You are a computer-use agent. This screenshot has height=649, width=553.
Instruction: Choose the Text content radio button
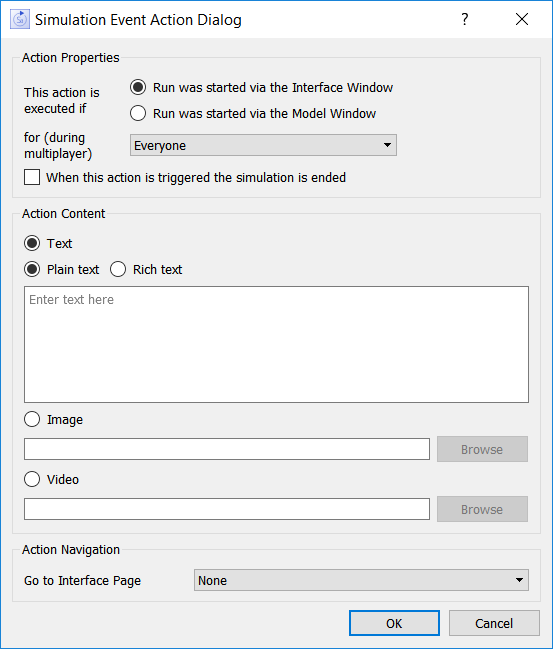click(x=32, y=243)
